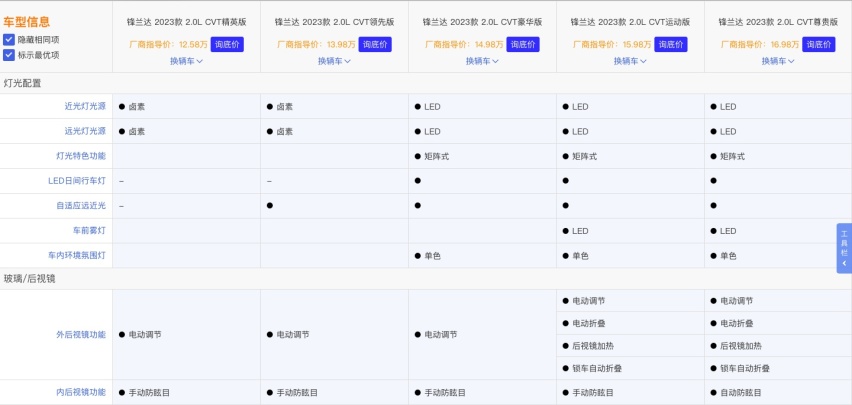Click 卤素 in 领先版 远光灯光源 cell

(284, 132)
